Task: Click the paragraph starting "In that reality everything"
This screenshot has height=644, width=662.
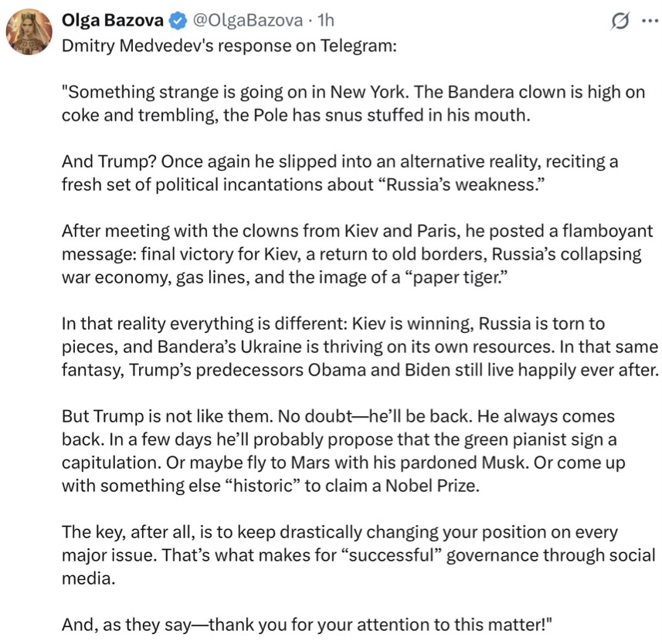Action: tap(360, 347)
